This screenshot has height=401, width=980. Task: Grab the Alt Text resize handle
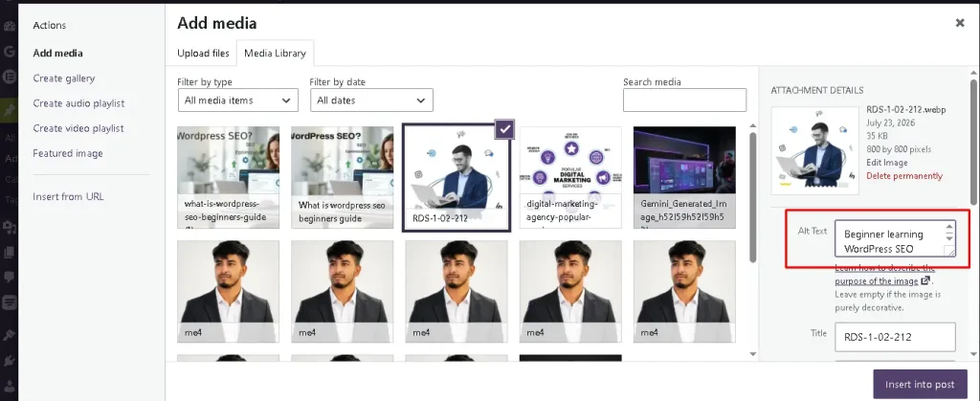point(950,251)
